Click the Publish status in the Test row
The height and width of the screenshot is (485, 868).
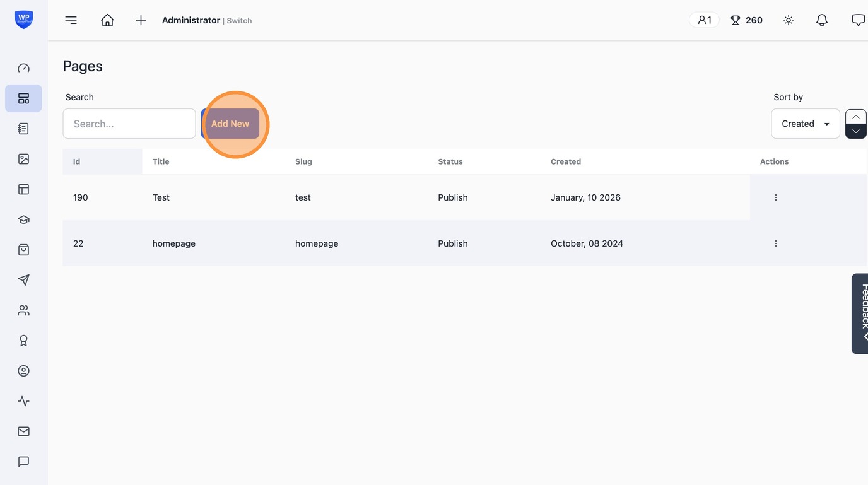coord(453,197)
